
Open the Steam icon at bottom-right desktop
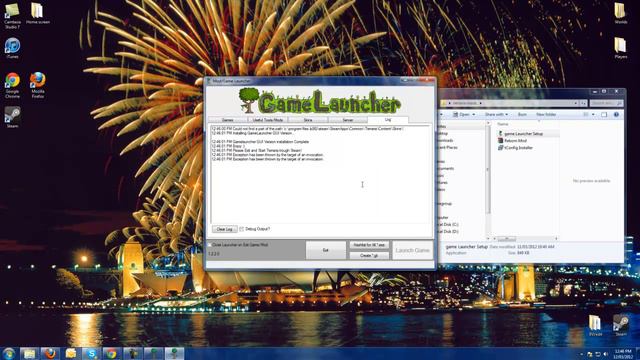620,326
